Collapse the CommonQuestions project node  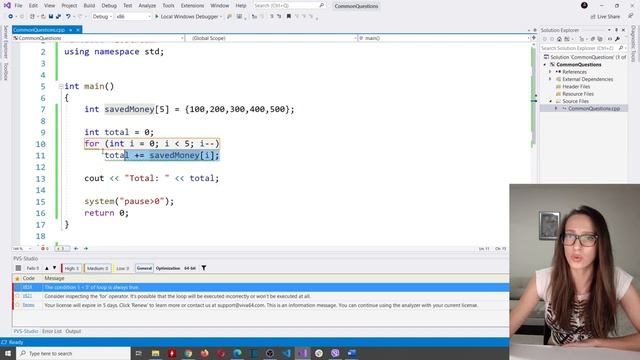544,64
